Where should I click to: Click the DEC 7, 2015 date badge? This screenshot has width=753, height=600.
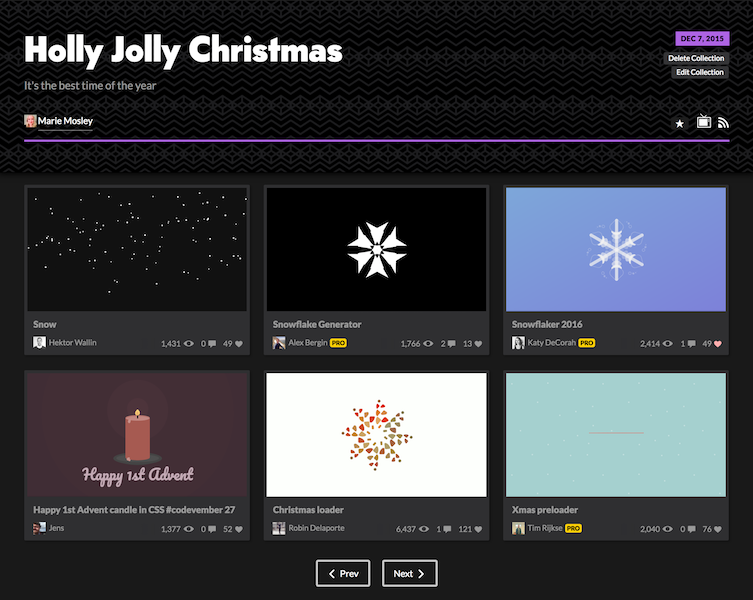click(702, 38)
